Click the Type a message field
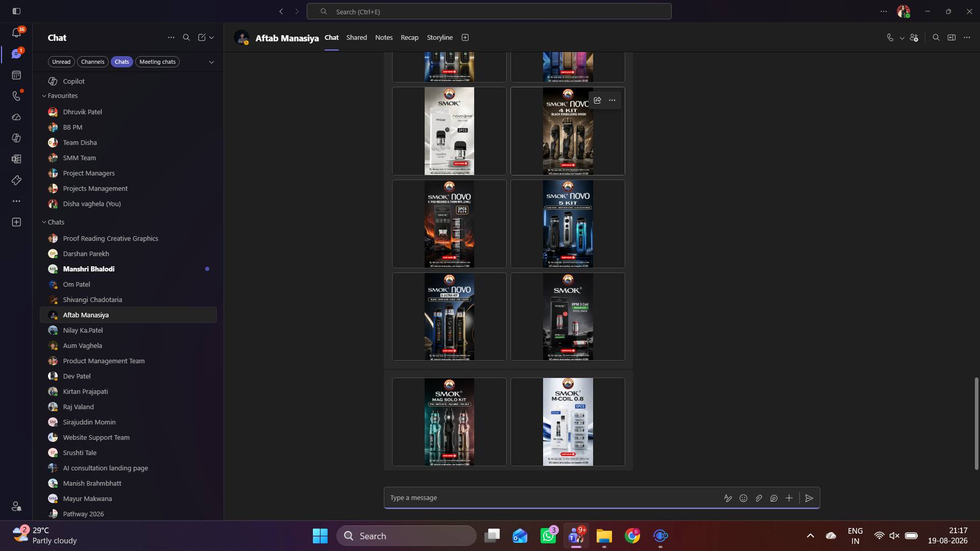The width and height of the screenshot is (980, 551). [551, 498]
